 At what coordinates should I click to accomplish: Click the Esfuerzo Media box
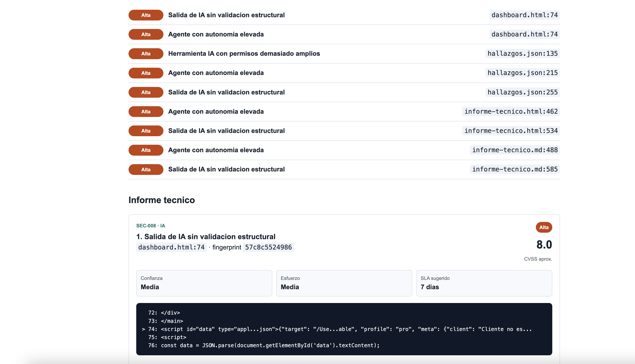344,283
